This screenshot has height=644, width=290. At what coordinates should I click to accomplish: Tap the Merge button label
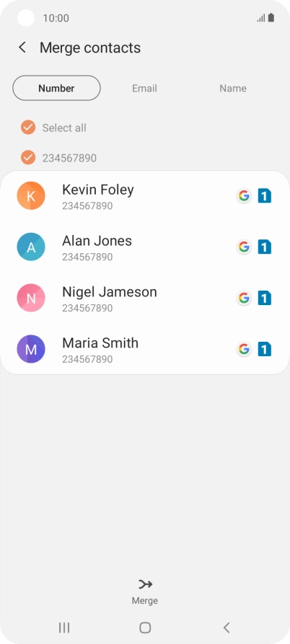(x=145, y=601)
